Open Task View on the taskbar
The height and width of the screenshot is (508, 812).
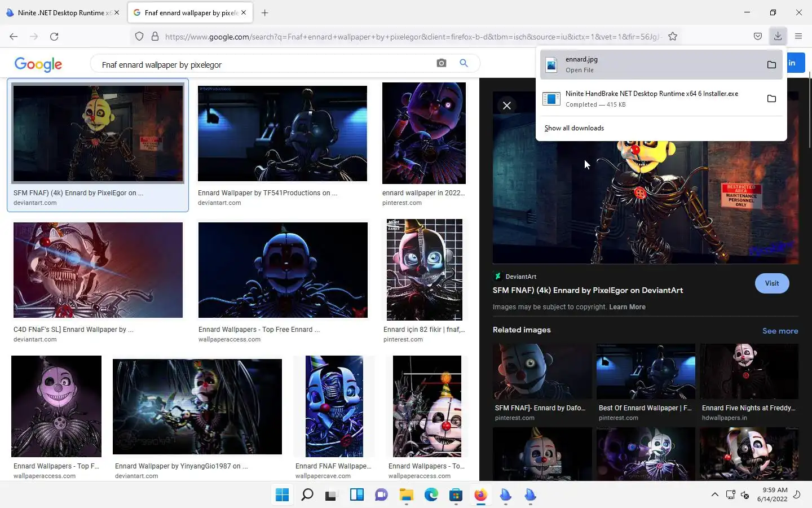pos(332,495)
